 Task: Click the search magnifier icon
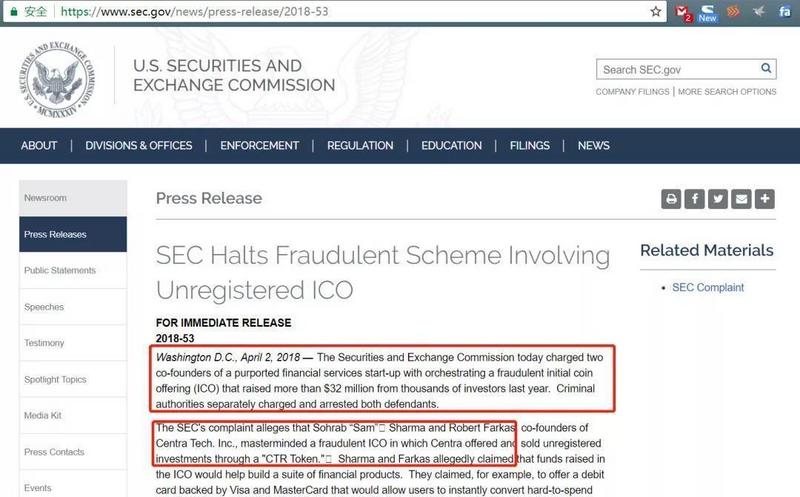(766, 68)
